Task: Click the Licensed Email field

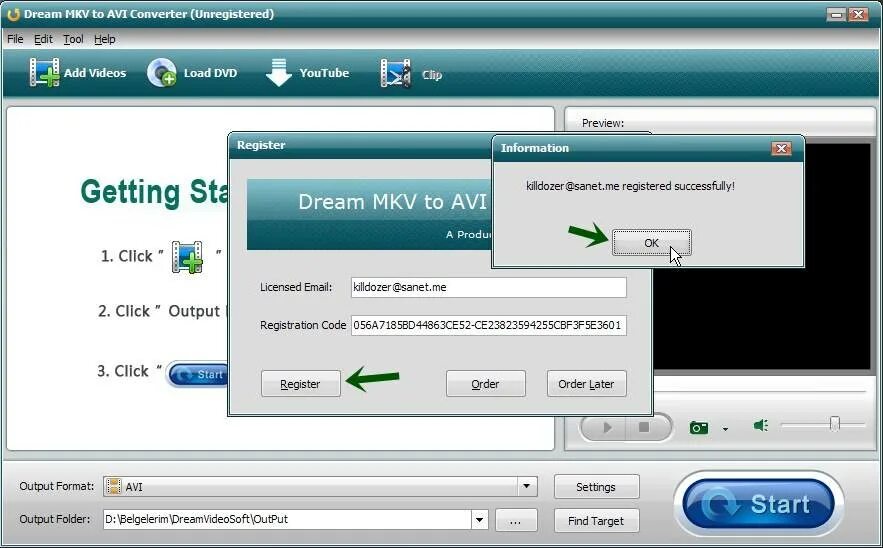Action: tap(488, 287)
